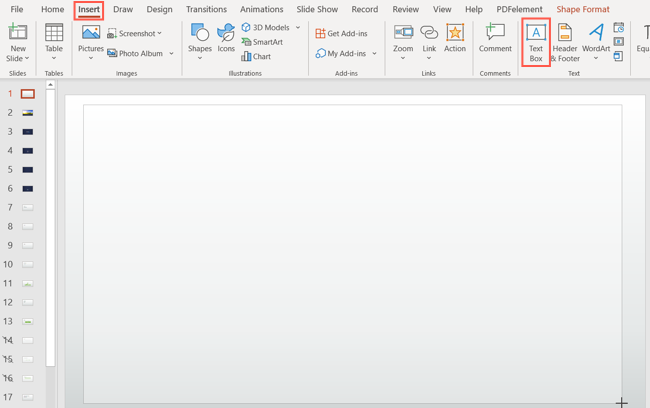The height and width of the screenshot is (408, 650).
Task: Select the Text Box tool
Action: tap(536, 42)
